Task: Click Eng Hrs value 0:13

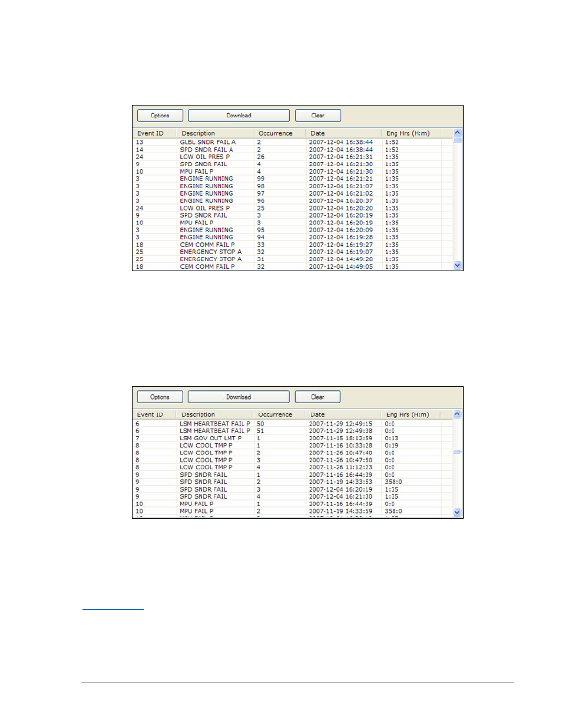Action: 392,438
